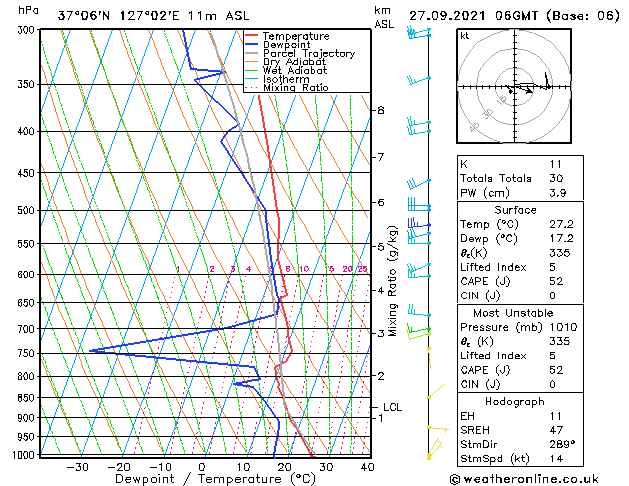
Task: Click the green wind barb near 700 hPa
Action: 418,332
